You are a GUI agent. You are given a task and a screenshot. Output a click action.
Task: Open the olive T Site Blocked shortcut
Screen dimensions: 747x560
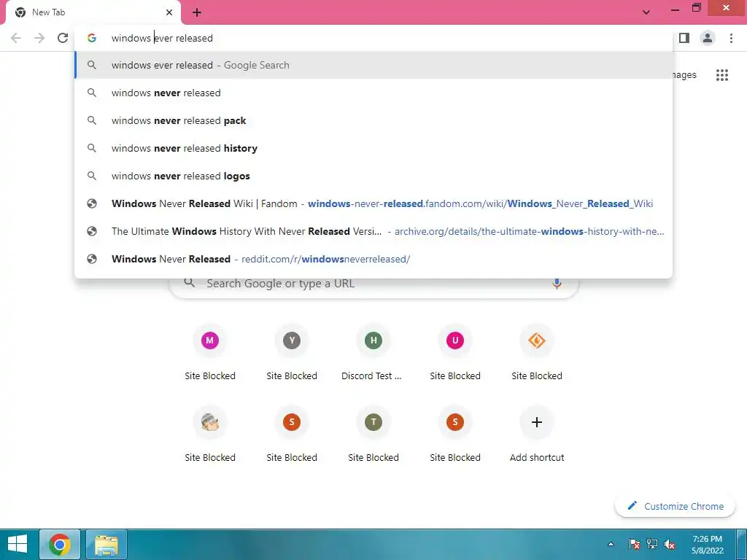click(373, 435)
